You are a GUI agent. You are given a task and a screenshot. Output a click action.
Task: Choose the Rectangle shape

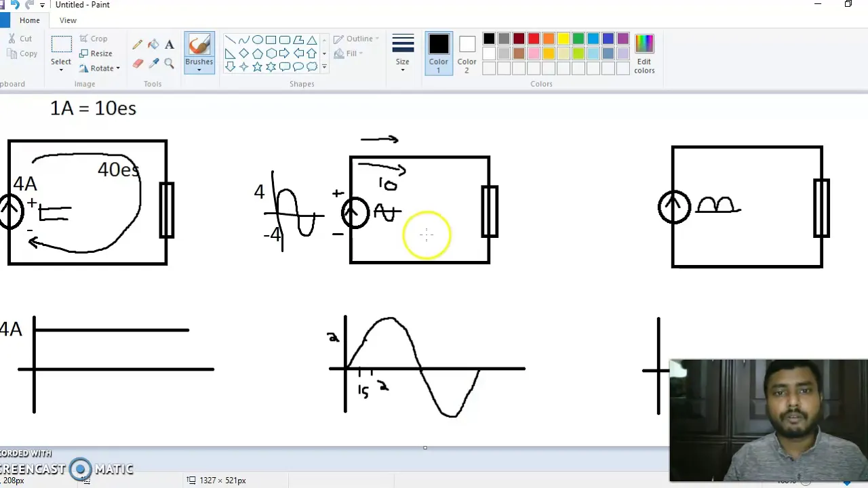point(271,40)
